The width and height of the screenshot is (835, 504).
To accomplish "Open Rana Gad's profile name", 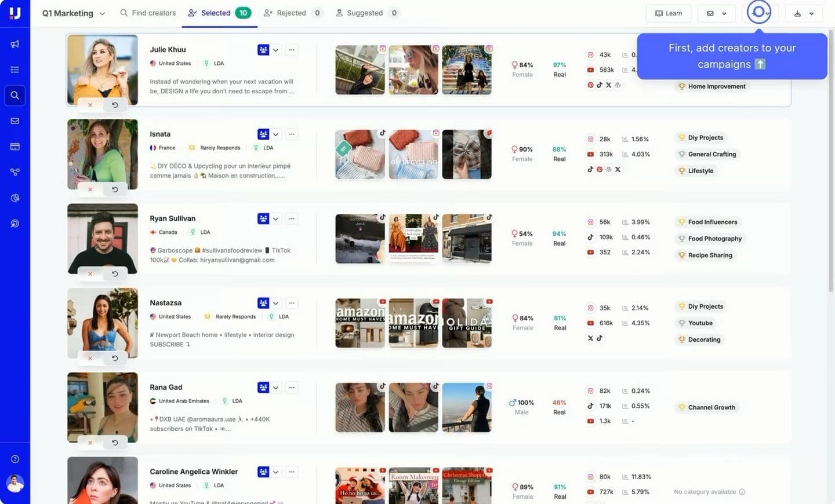I will pyautogui.click(x=166, y=388).
